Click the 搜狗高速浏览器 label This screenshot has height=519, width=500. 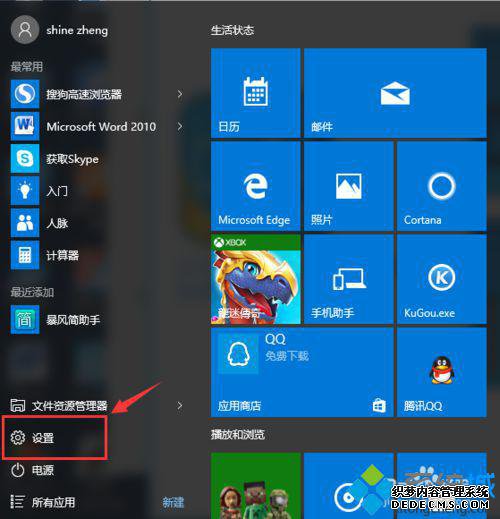click(x=84, y=94)
